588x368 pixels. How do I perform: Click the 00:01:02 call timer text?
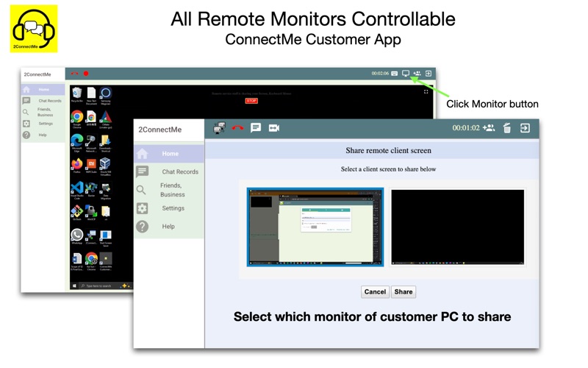[466, 128]
